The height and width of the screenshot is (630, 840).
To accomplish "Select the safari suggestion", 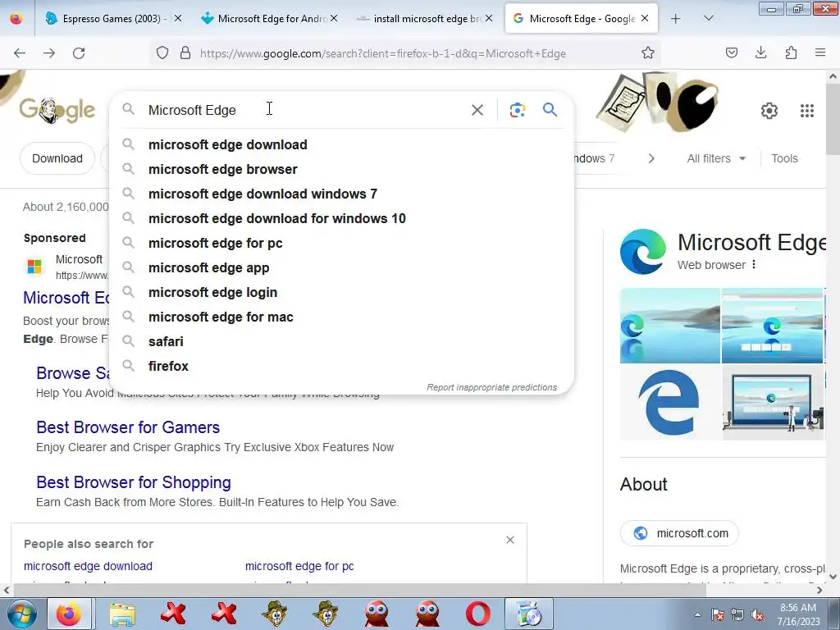I will (341, 342).
